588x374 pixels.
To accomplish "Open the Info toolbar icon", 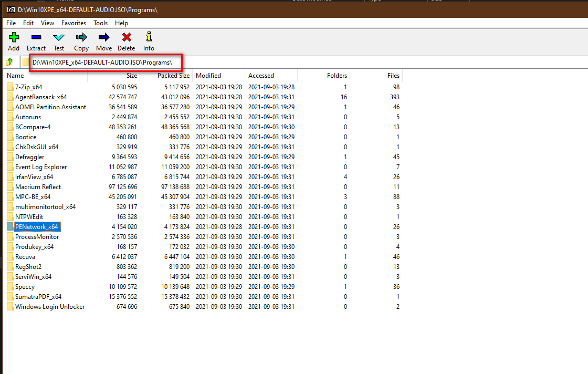I will [x=149, y=36].
